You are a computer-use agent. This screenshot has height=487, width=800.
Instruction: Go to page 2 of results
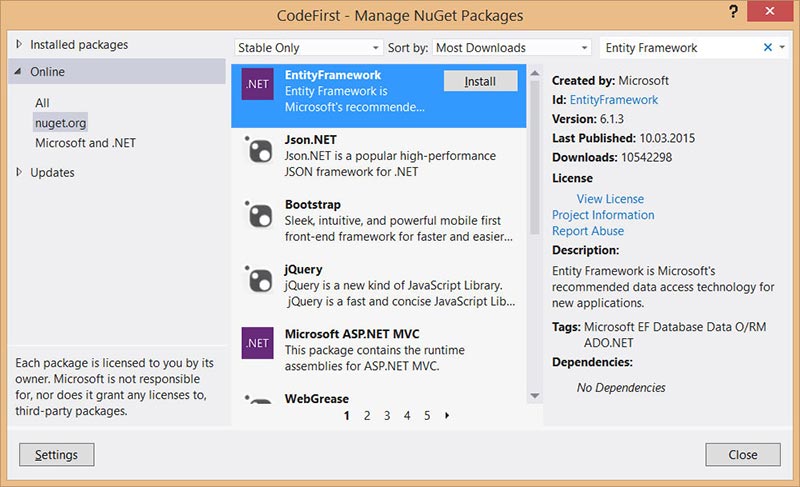tap(367, 416)
